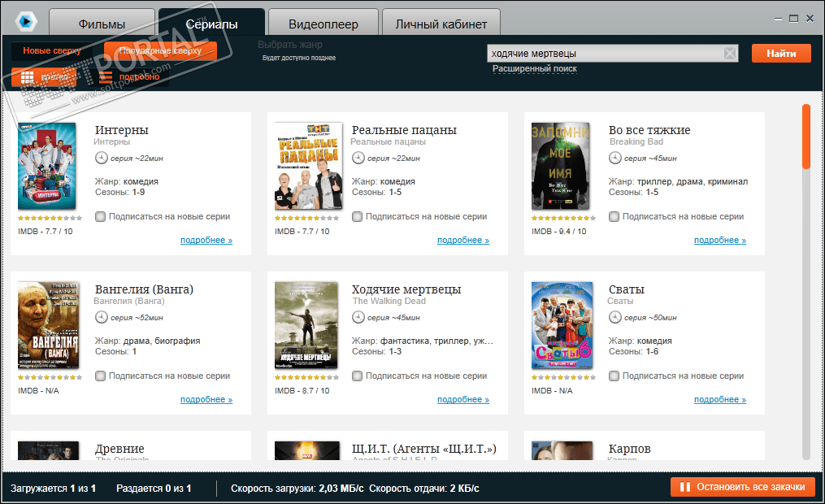Image resolution: width=825 pixels, height=504 pixels.
Task: Switch to grid view icon
Action: (28, 77)
